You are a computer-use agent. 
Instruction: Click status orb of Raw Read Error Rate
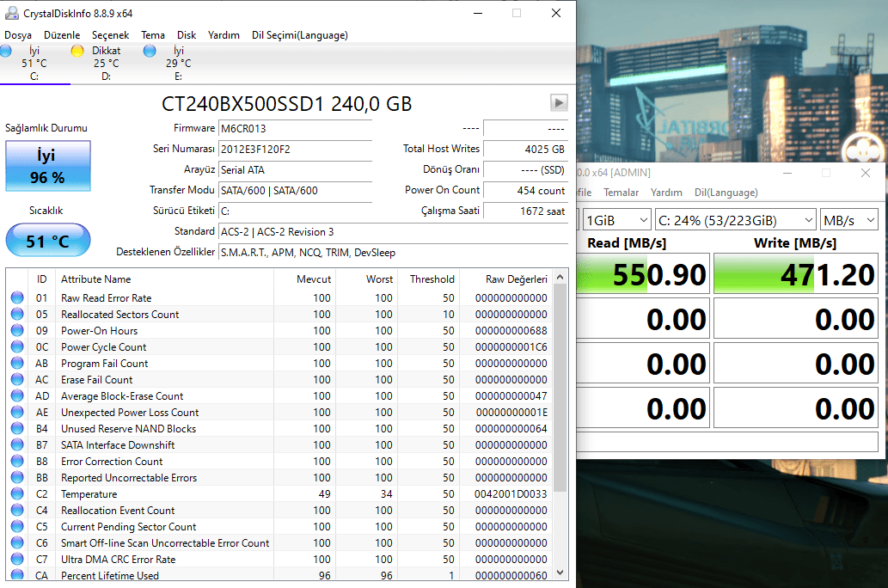coord(17,297)
